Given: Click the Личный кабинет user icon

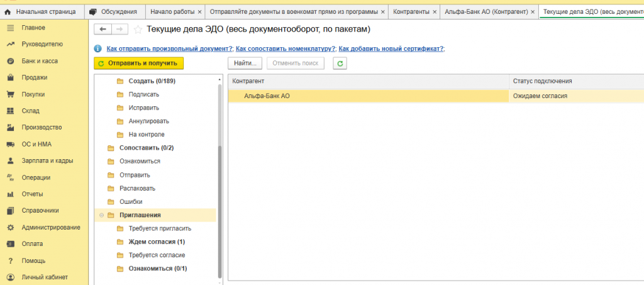Looking at the screenshot, I should click(11, 277).
